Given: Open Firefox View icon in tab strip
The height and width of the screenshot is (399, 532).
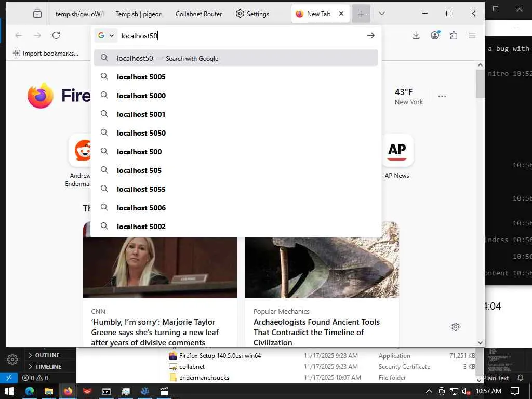Looking at the screenshot, I should (x=37, y=14).
